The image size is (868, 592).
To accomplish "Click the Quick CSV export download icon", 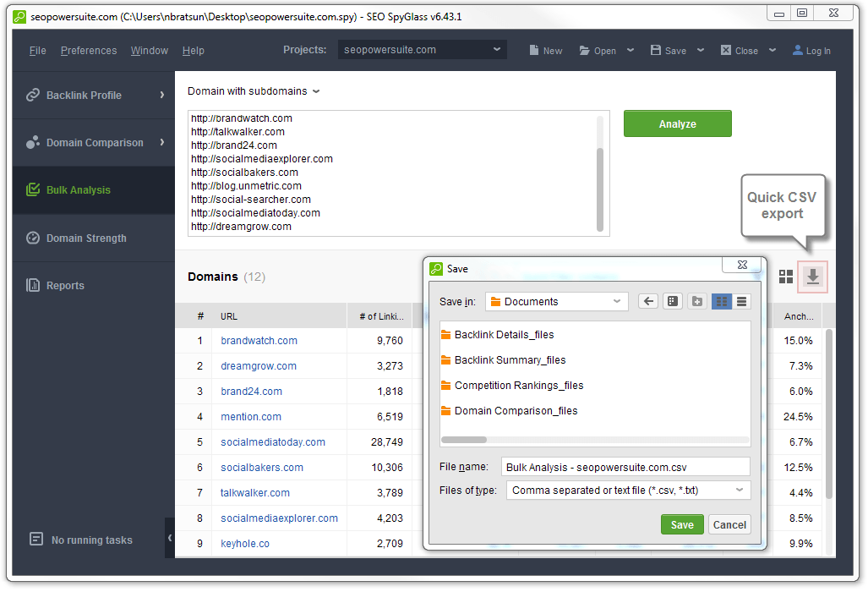I will click(812, 277).
